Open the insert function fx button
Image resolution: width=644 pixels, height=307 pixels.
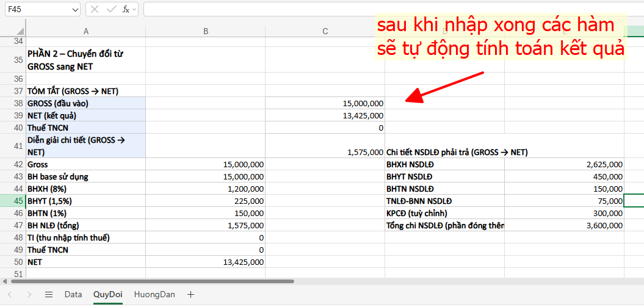point(125,9)
